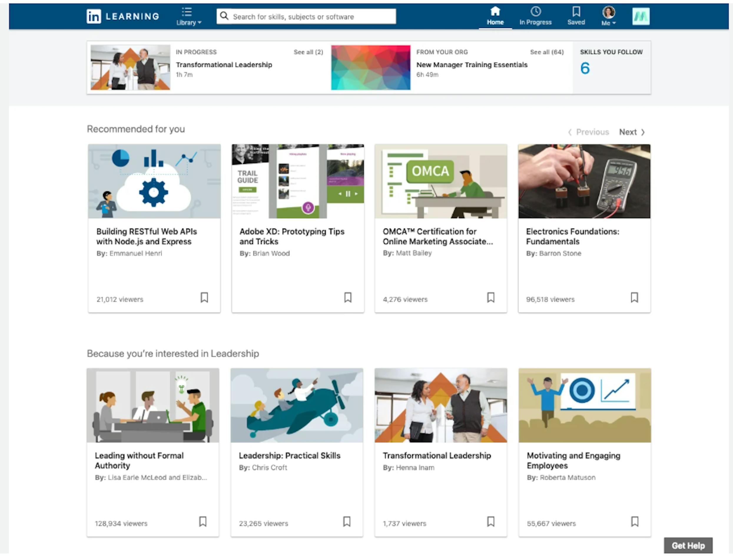Click the Get Help button

[688, 546]
